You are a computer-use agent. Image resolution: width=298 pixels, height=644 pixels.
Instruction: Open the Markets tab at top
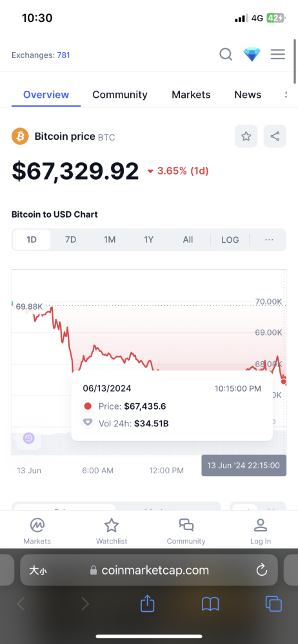(191, 95)
